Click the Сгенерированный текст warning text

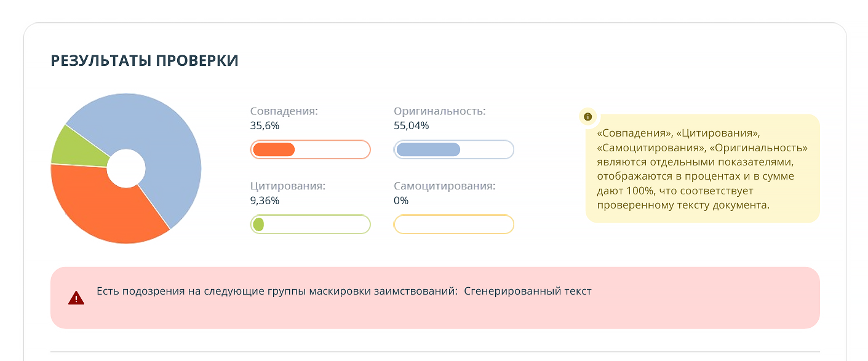click(x=528, y=291)
